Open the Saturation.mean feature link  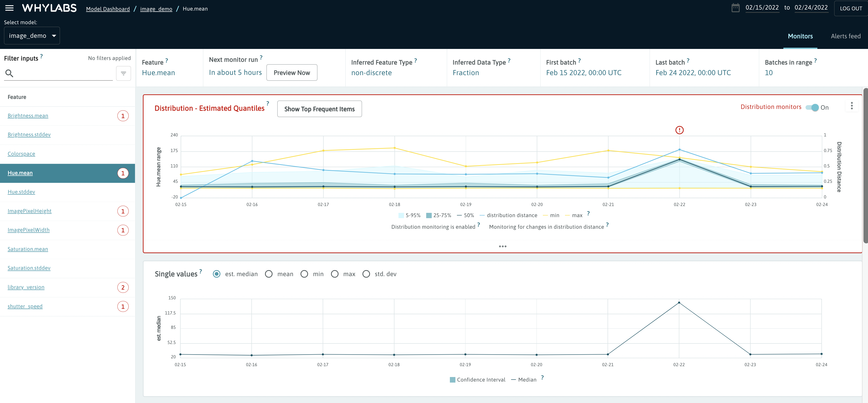tap(28, 249)
